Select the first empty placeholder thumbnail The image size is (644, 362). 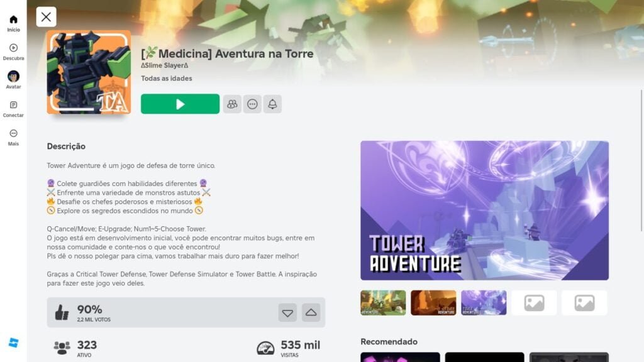534,303
